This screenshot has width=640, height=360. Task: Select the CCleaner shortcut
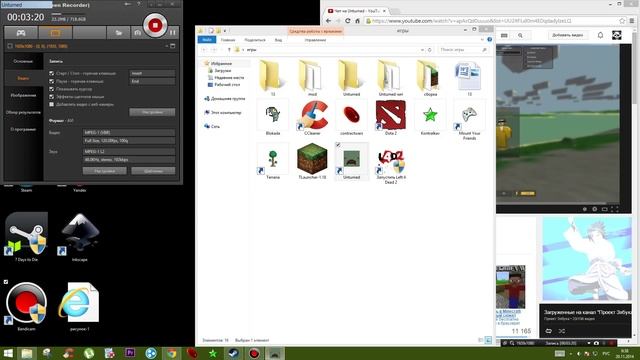[312, 118]
